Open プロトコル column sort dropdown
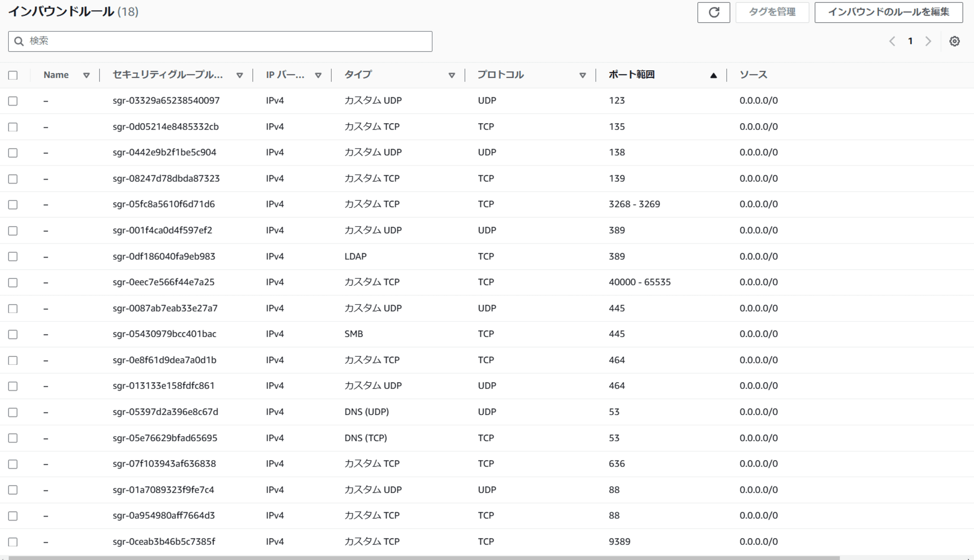Image resolution: width=974 pixels, height=560 pixels. click(582, 75)
